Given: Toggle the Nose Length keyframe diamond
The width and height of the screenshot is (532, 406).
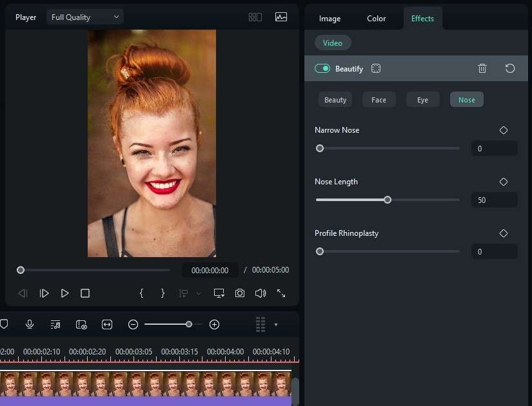Looking at the screenshot, I should click(x=504, y=182).
